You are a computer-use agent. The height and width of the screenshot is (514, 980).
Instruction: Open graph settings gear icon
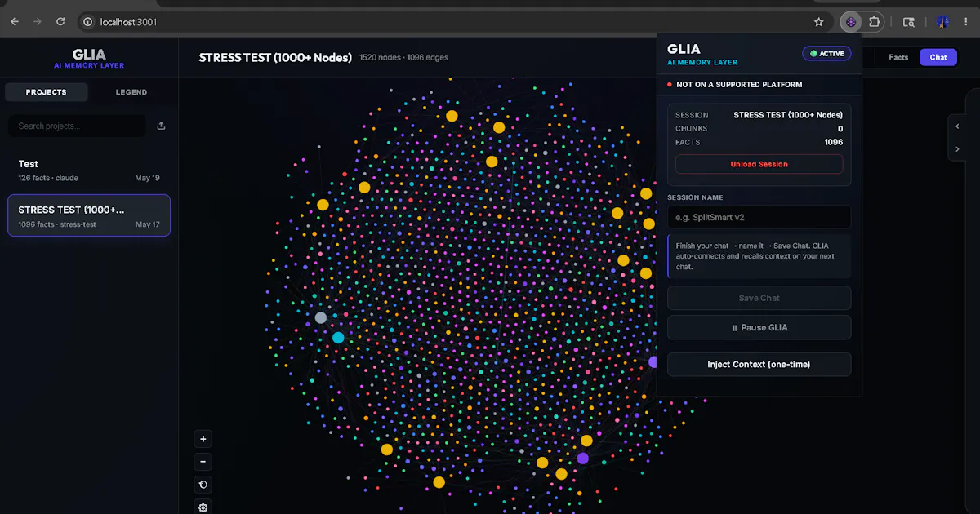click(203, 507)
